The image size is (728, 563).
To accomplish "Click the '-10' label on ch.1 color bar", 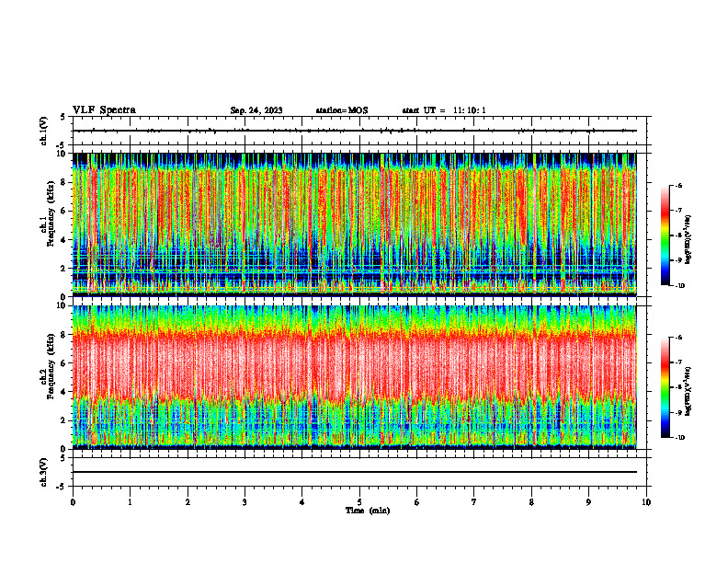I will (x=680, y=286).
